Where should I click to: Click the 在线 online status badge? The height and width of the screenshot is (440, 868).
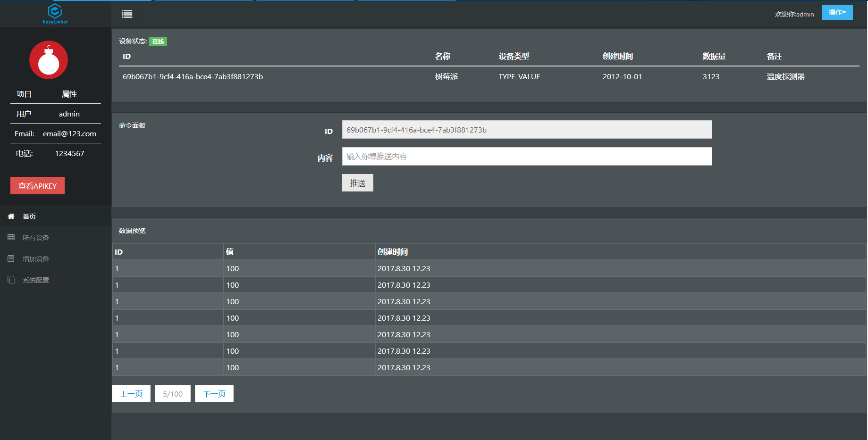(x=158, y=42)
